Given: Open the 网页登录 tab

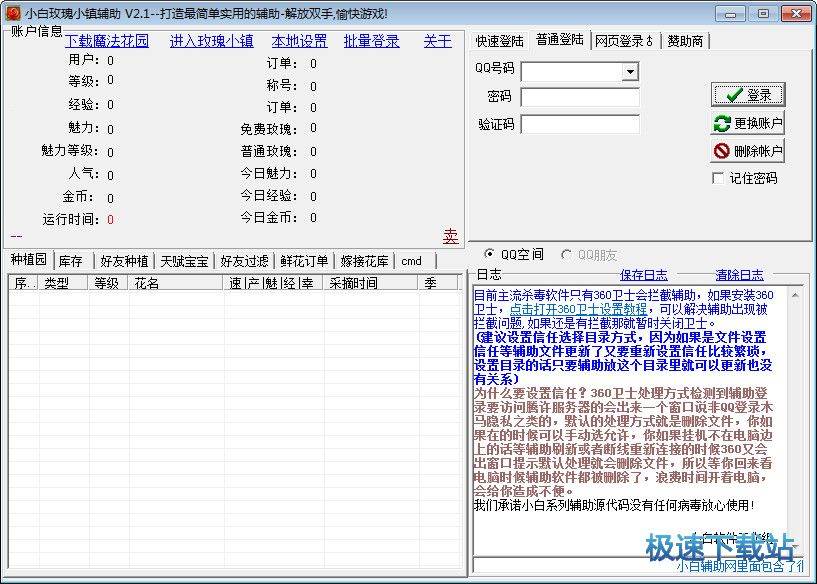Looking at the screenshot, I should [x=622, y=41].
